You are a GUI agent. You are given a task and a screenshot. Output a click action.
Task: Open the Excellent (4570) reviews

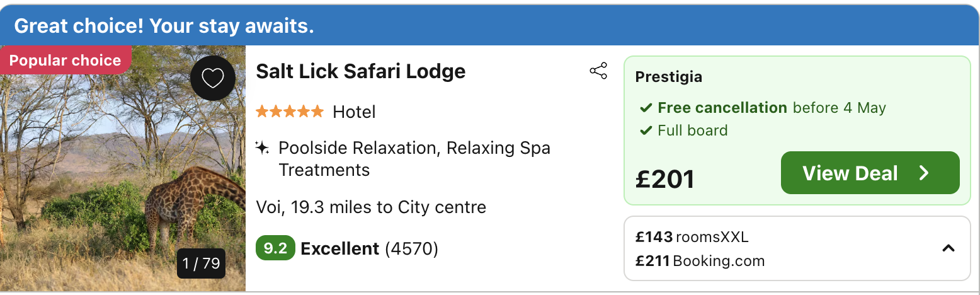point(369,248)
